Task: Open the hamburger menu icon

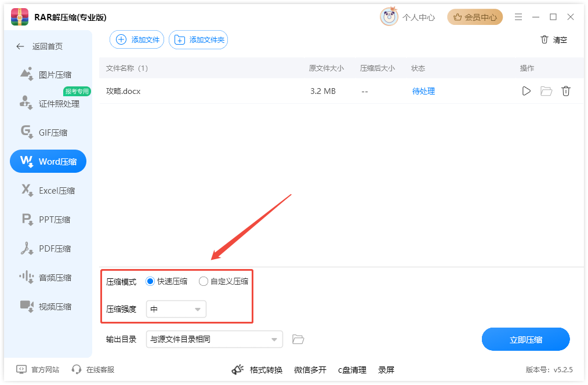Action: coord(518,17)
